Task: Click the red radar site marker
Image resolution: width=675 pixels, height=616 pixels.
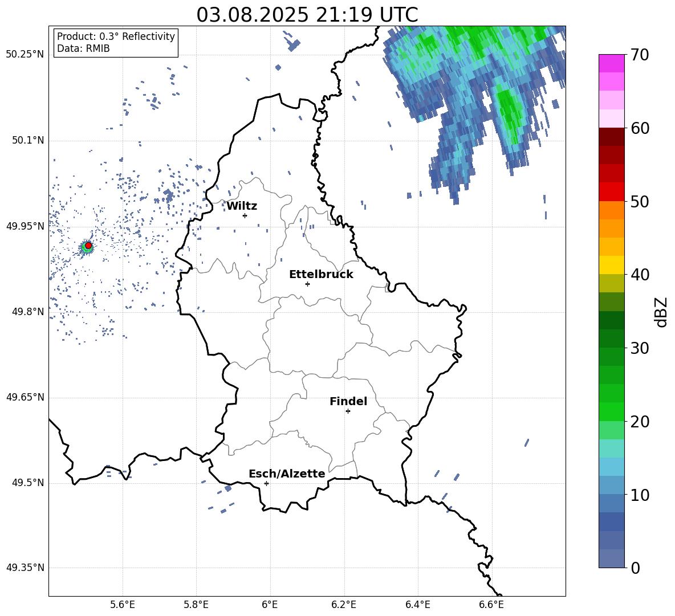Action: pos(88,245)
